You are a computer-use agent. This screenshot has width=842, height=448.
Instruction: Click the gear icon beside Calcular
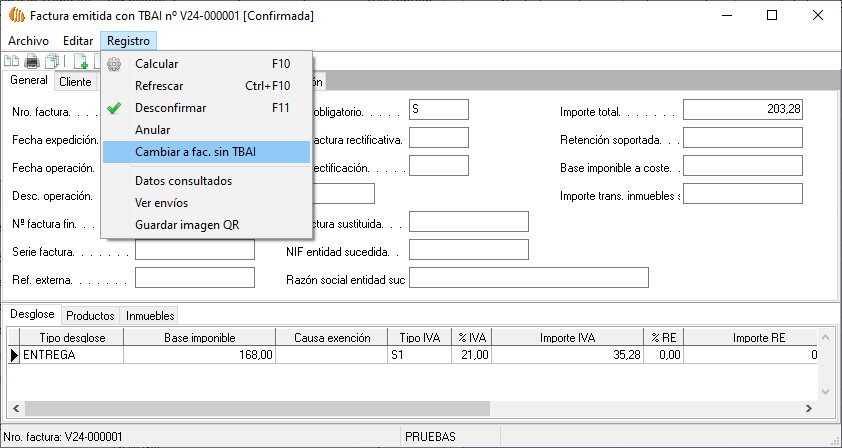(x=114, y=64)
